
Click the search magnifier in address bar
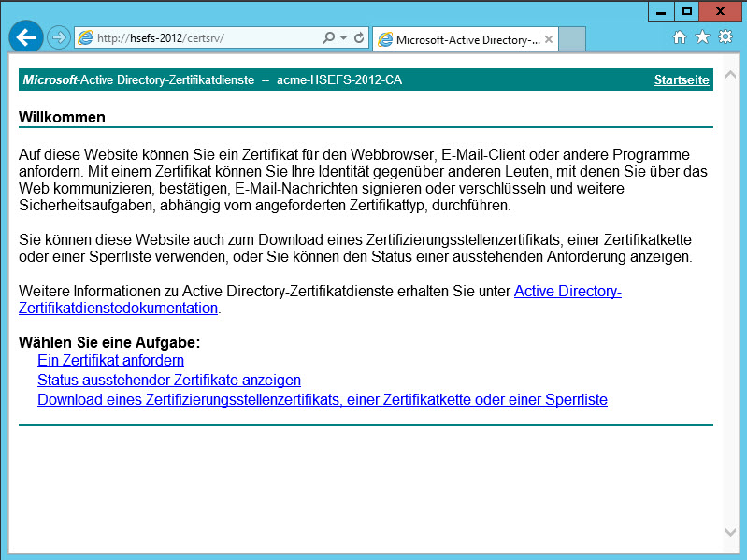(x=329, y=37)
